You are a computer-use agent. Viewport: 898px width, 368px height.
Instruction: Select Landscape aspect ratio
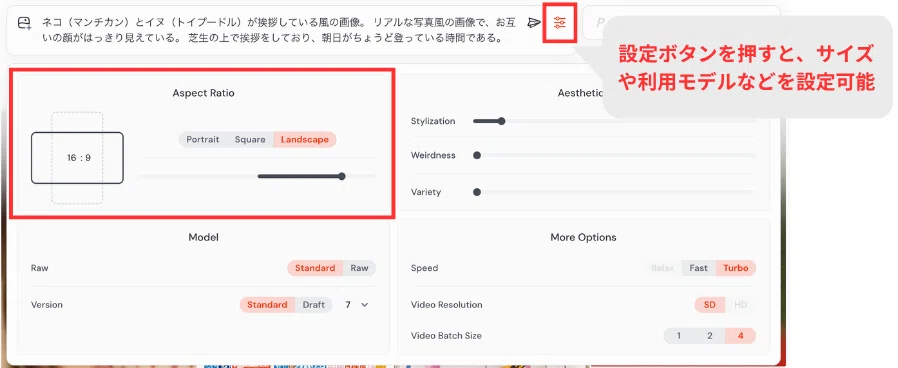click(305, 140)
